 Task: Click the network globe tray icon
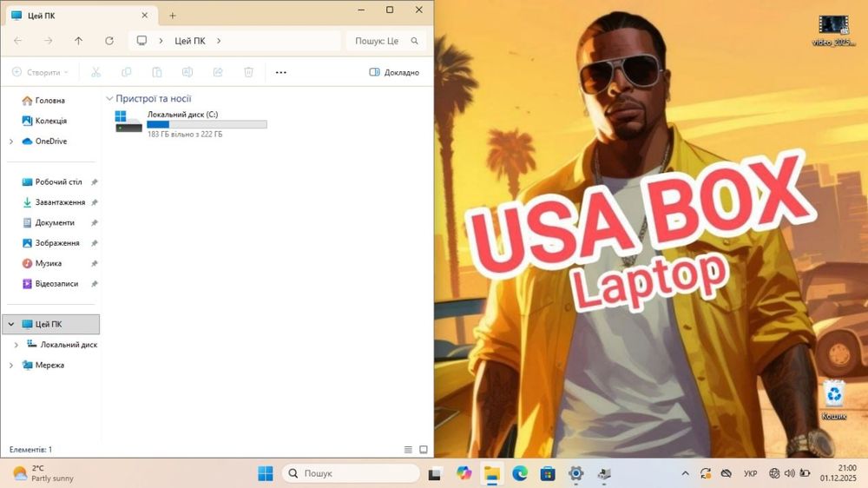(x=774, y=473)
